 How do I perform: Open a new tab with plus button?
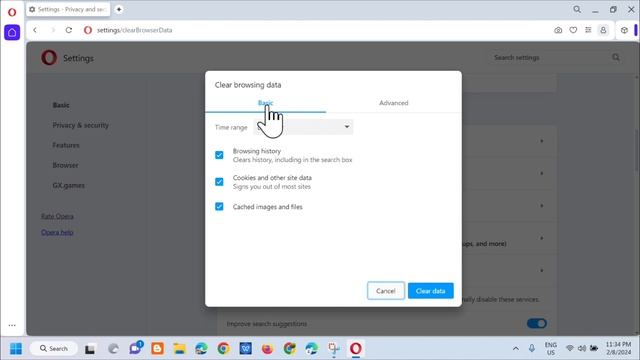(119, 9)
